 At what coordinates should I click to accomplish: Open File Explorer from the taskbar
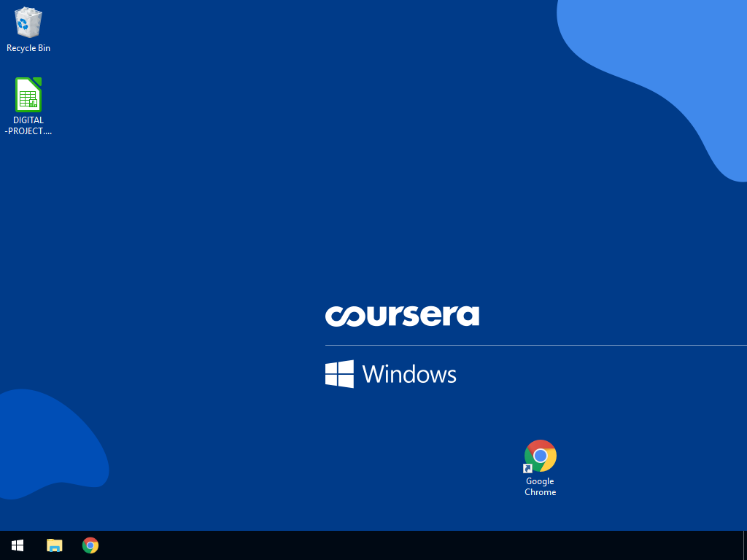(x=54, y=545)
